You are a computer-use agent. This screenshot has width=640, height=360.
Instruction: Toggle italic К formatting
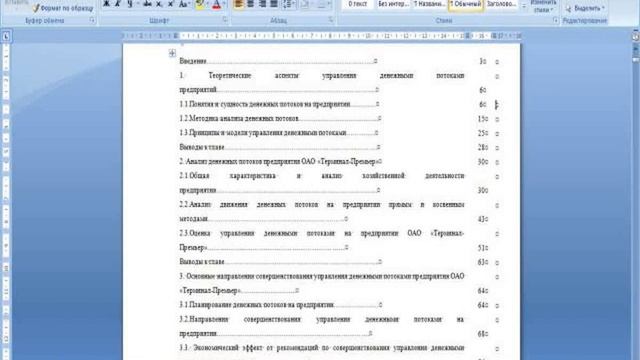click(117, 4)
